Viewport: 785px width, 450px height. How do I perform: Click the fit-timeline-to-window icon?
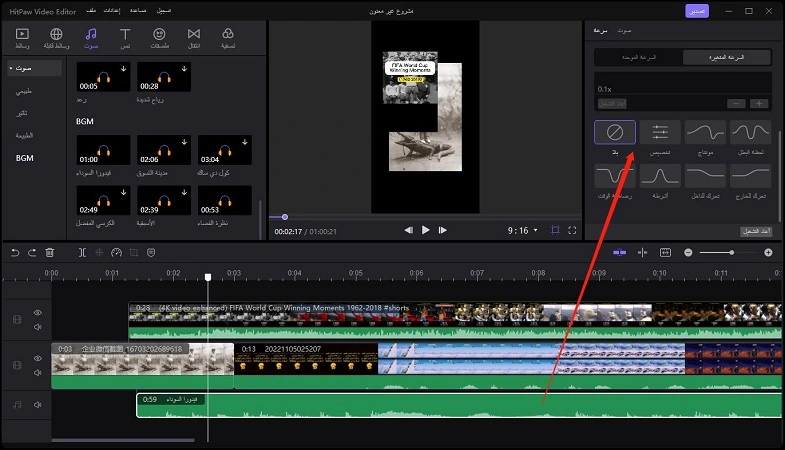click(665, 252)
